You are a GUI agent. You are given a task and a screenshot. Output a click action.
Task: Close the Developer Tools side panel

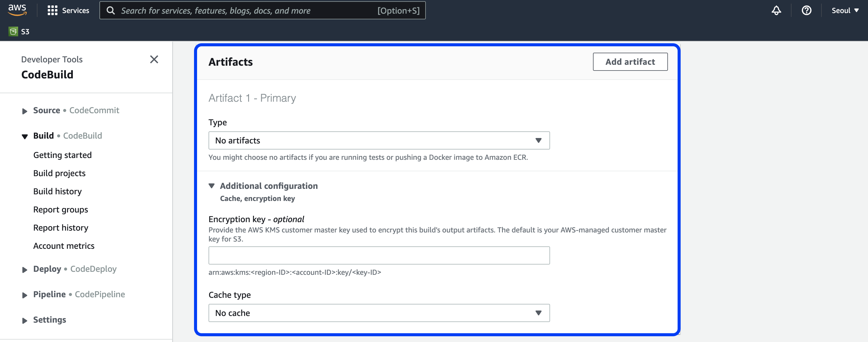click(154, 59)
